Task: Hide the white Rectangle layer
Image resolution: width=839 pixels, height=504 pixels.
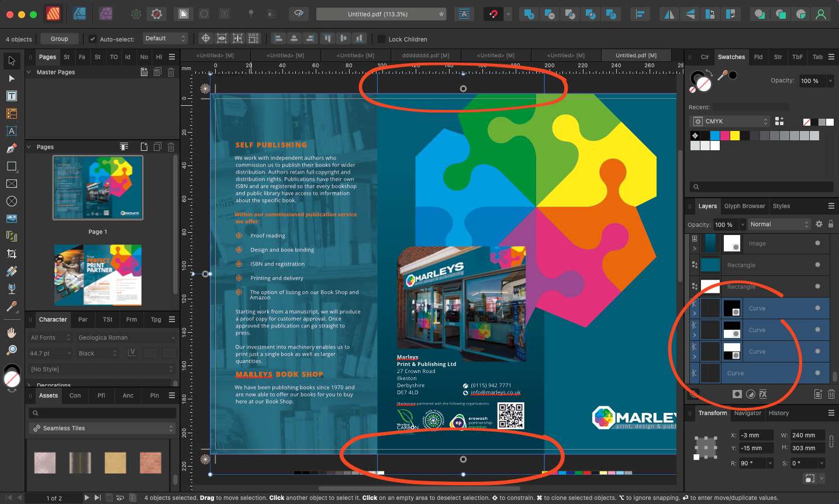Action: pos(817,286)
